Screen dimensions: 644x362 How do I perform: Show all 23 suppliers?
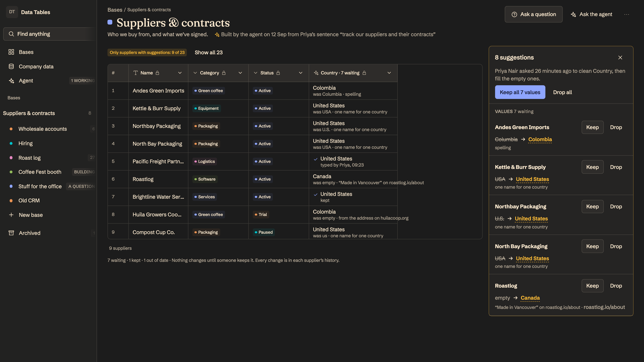click(x=208, y=52)
